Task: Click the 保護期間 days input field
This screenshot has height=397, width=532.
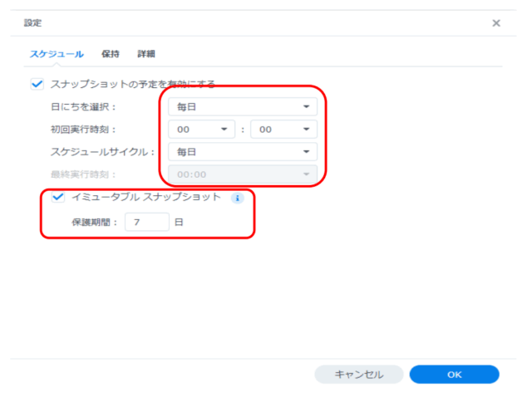Action: coord(146,222)
